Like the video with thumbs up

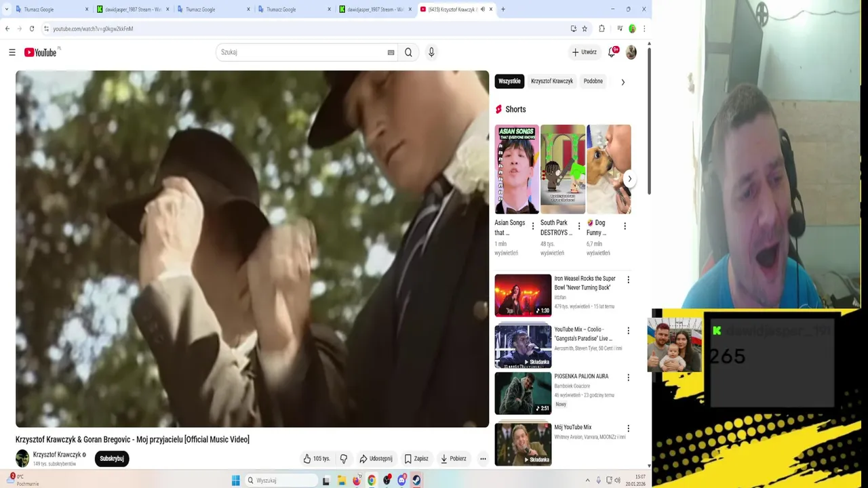[x=317, y=459]
